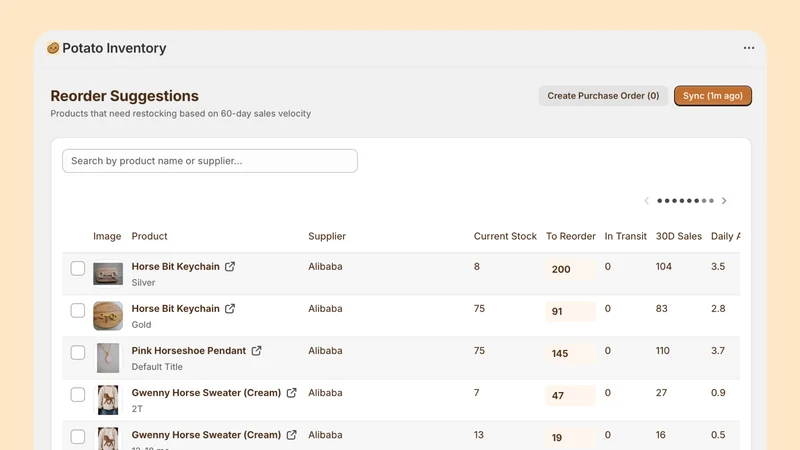
Task: Tick the Pink Horseshoe Pendant checkbox
Action: [x=78, y=353]
